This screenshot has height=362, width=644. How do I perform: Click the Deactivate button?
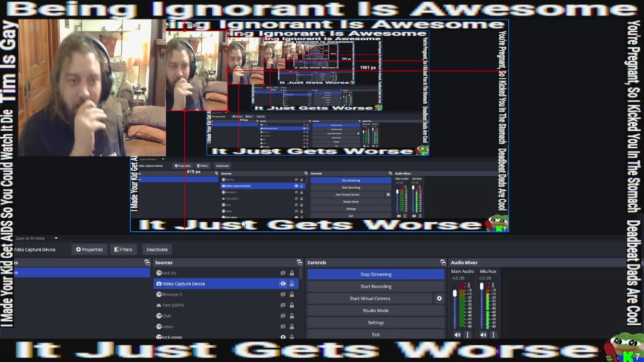click(157, 249)
